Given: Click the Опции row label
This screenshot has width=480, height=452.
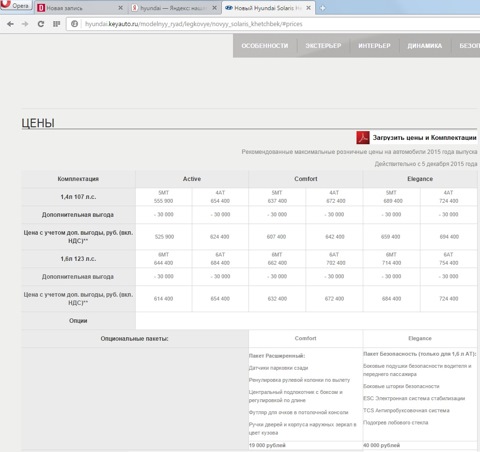Looking at the screenshot, I should 78,321.
